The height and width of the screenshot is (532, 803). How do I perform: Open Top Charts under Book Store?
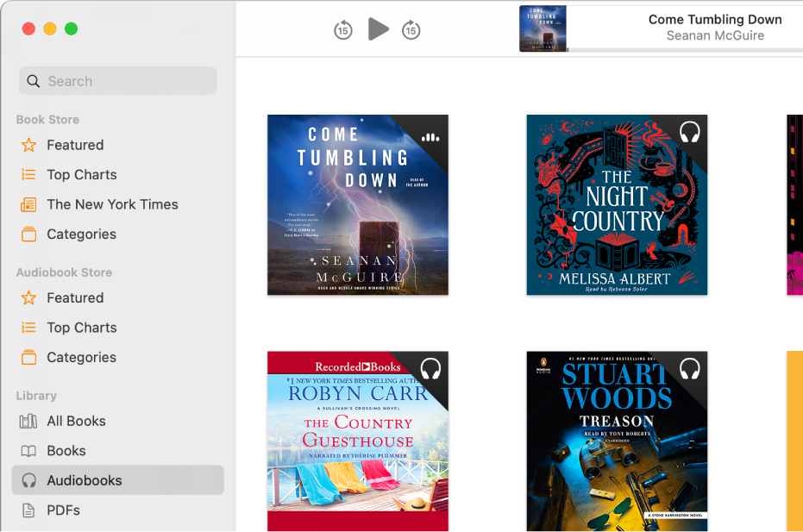click(118, 174)
